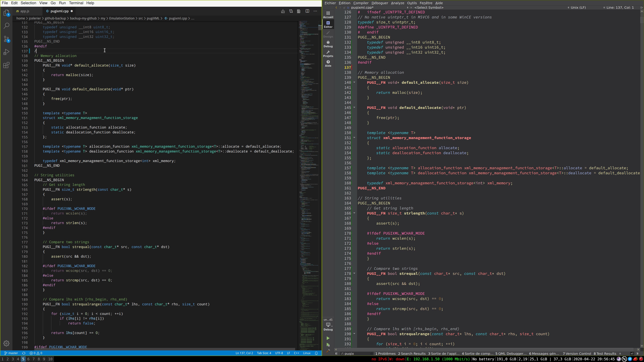Toggle right sidebar in Qt Creator
644x362 pixels.
pyautogui.click(x=637, y=353)
